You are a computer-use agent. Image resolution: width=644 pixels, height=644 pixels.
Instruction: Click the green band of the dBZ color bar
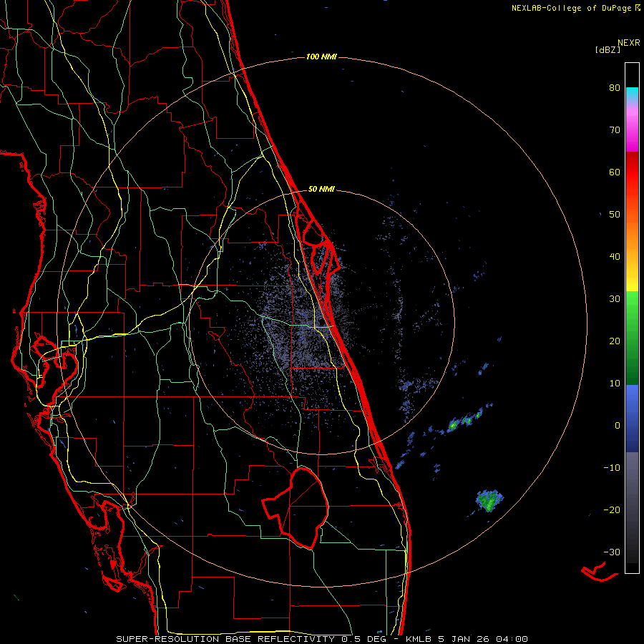coord(632,338)
